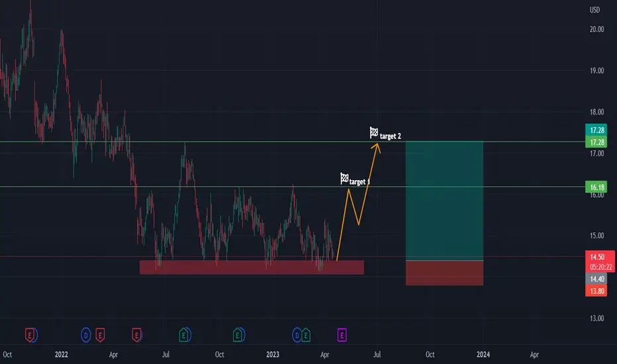Click the teal 17.28 price label
Image resolution: width=617 pixels, height=364 pixels.
click(x=596, y=130)
